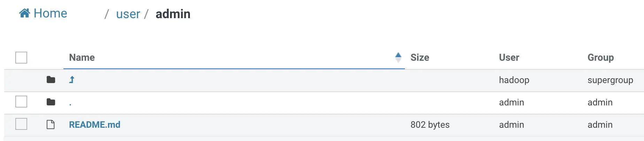Sort files by Name column
Screen dimensions: 644x141
click(82, 57)
